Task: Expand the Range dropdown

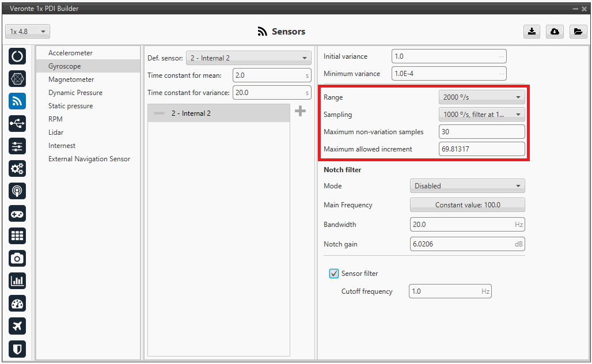Action: [x=481, y=97]
